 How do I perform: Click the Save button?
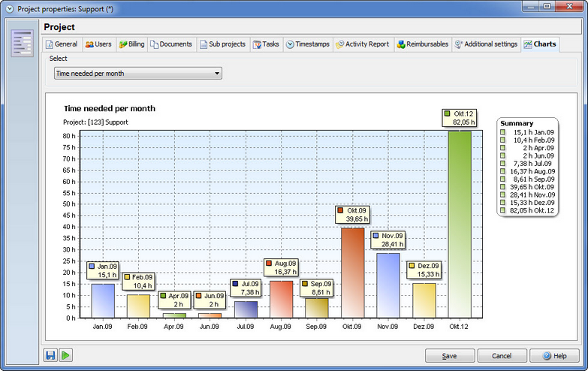tap(450, 356)
